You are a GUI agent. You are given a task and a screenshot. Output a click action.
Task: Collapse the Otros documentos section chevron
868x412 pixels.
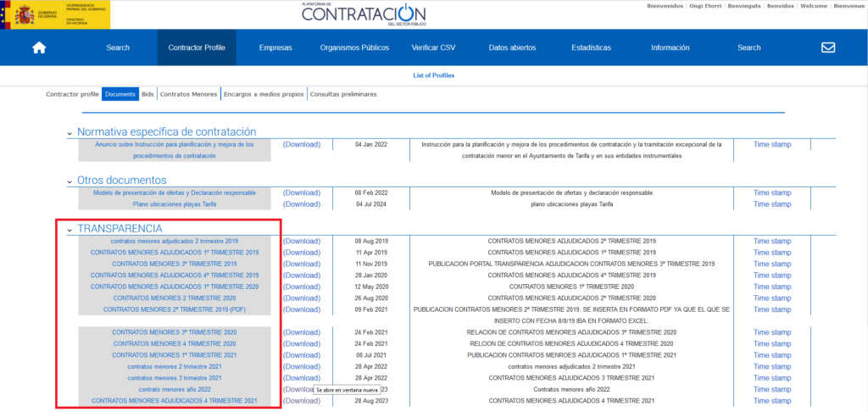(70, 181)
